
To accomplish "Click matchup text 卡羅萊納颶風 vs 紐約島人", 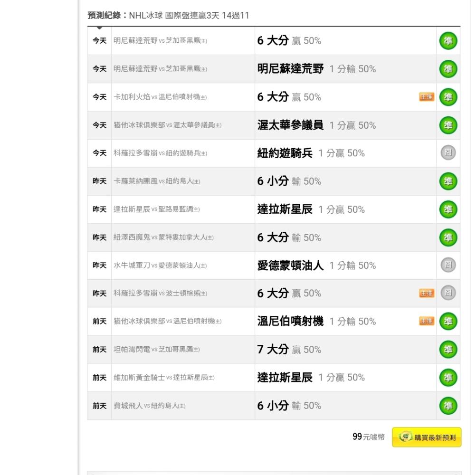I will tap(157, 181).
